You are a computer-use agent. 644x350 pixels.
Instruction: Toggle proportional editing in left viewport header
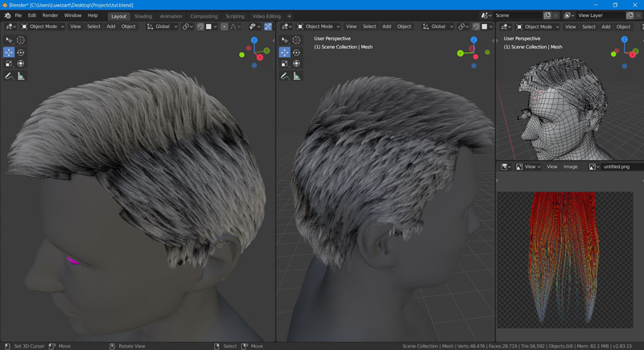(224, 27)
